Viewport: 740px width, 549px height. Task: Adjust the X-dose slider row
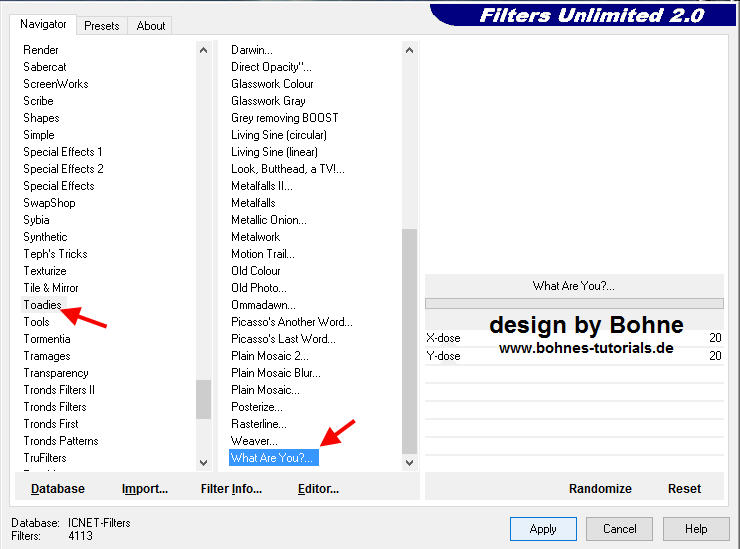[x=573, y=338]
